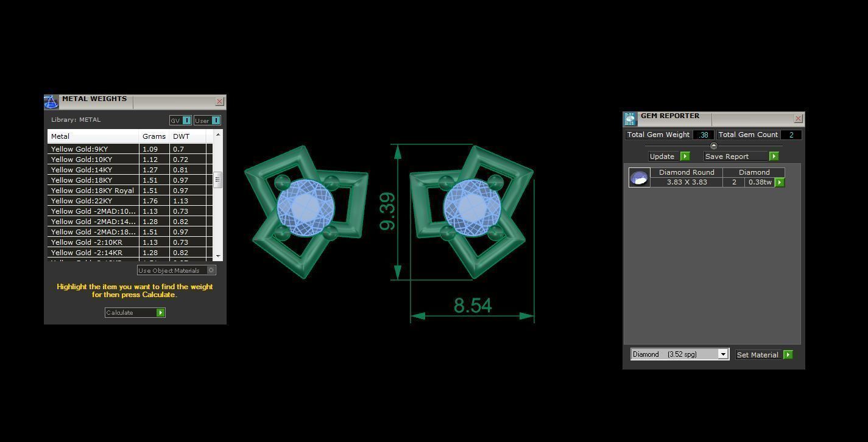The image size is (868, 442).
Task: Click the metal list scrollbar thumb
Action: pos(218,180)
